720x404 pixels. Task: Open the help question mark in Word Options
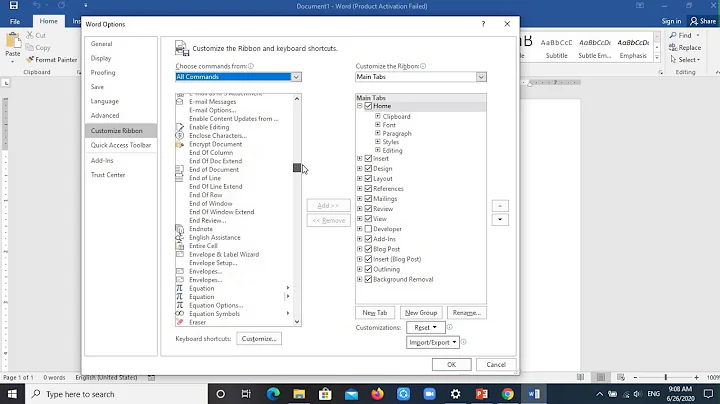pos(483,24)
